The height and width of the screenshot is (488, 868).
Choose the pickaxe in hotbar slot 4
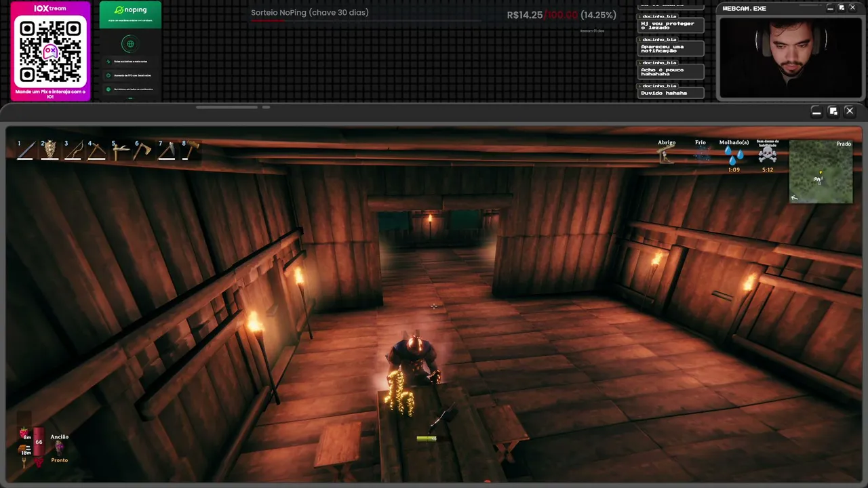(x=96, y=150)
